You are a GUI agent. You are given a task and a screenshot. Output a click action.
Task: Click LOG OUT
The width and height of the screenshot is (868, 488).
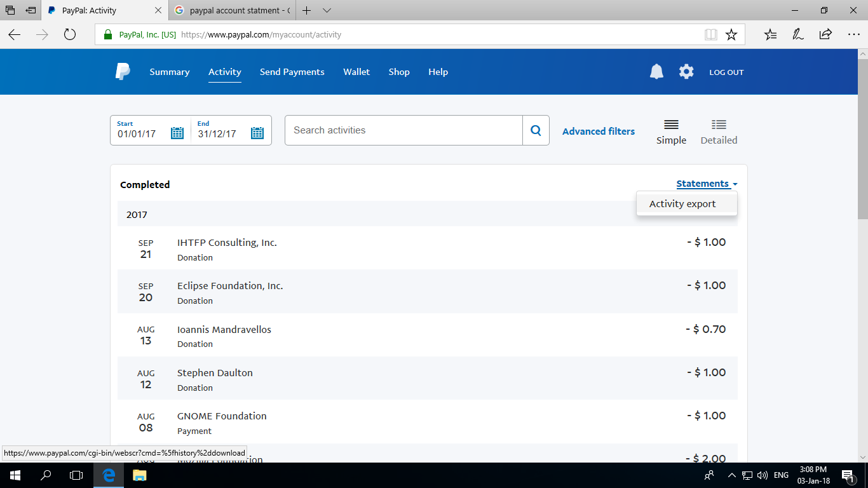[x=726, y=72]
